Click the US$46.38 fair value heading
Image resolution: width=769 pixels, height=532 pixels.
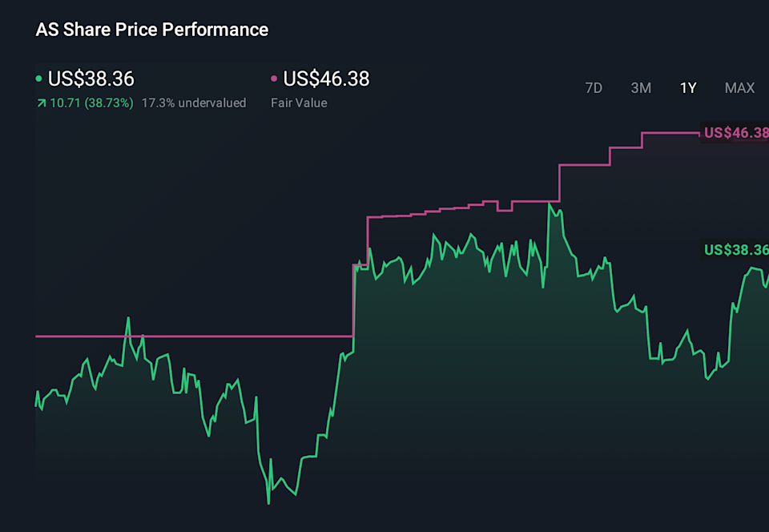(x=326, y=79)
